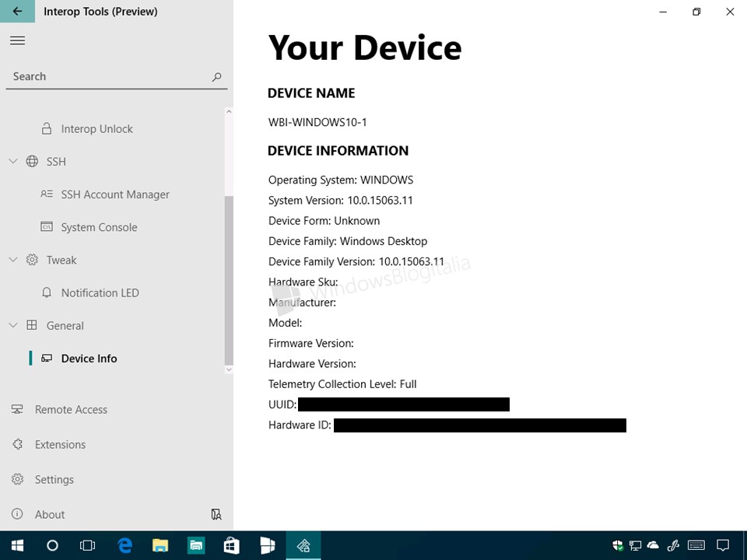Click the Remote Access icon
This screenshot has width=747, height=560.
click(17, 410)
